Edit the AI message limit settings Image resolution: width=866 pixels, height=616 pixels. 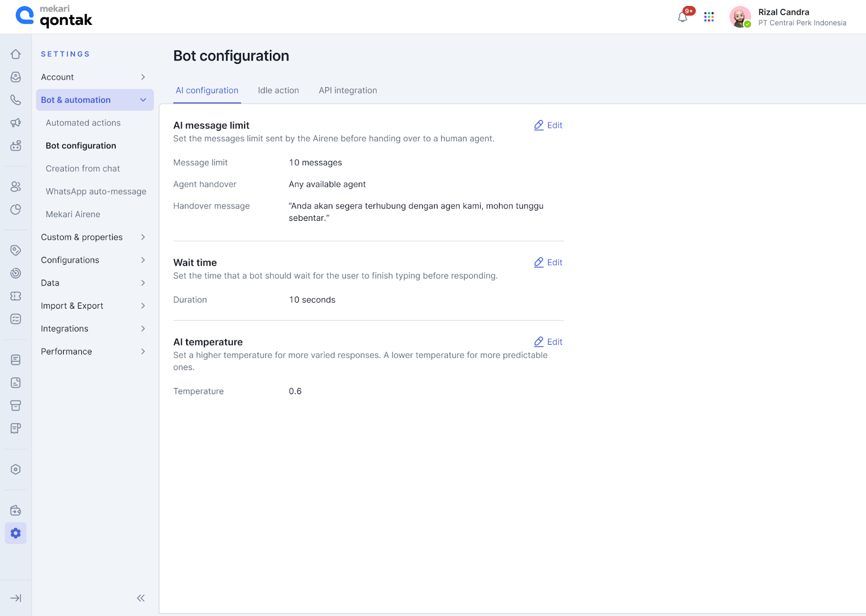click(x=548, y=125)
